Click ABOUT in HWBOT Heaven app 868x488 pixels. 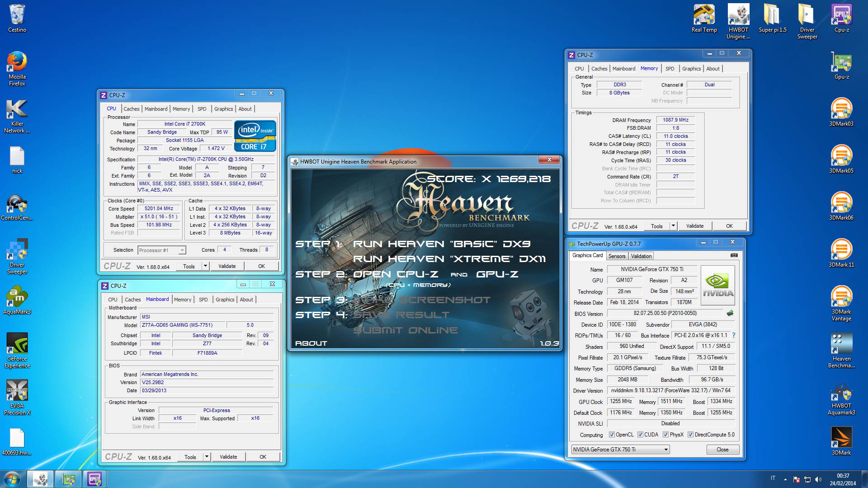(311, 343)
